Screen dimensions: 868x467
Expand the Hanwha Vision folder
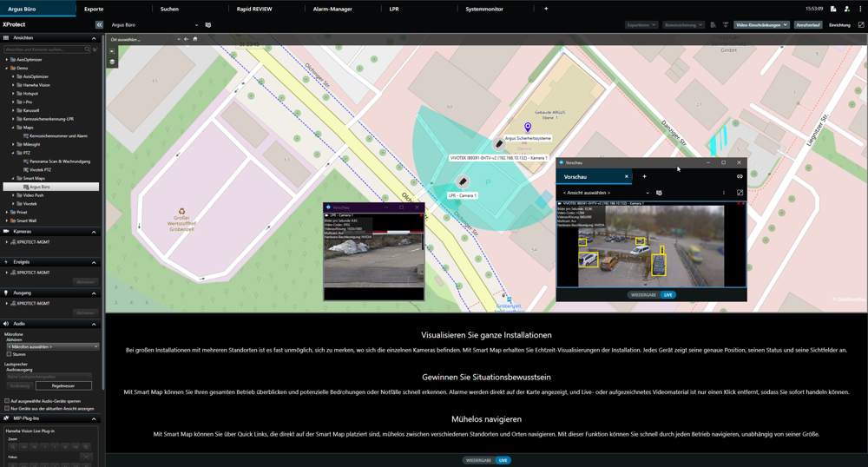13,84
